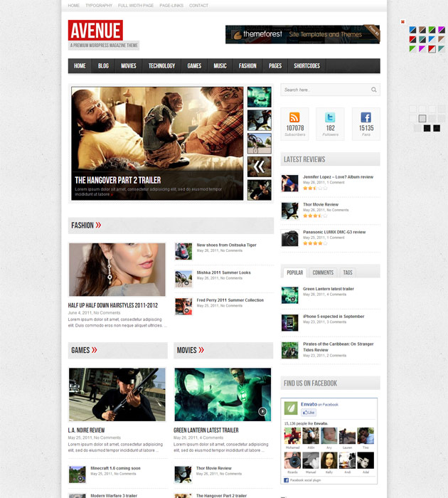Open Contact in the top menu
Viewport: 448px width, 498px height.
pyautogui.click(x=199, y=6)
